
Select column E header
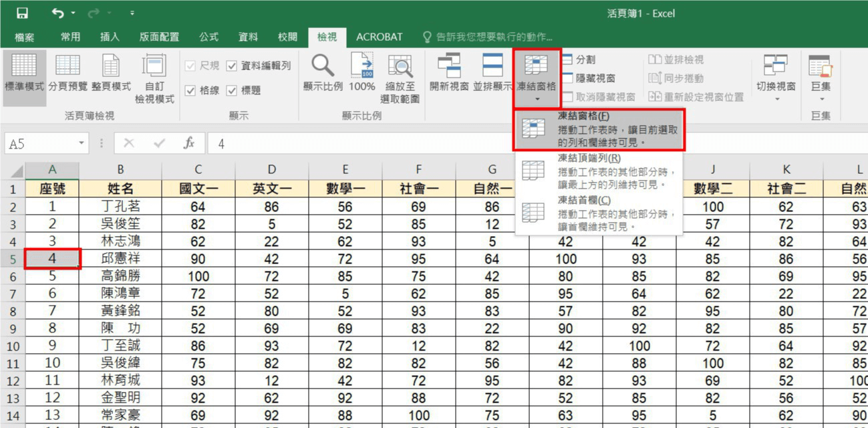345,171
